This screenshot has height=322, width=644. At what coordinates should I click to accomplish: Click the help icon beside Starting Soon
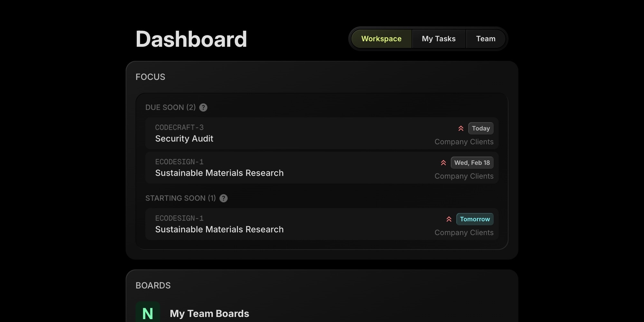pyautogui.click(x=223, y=198)
